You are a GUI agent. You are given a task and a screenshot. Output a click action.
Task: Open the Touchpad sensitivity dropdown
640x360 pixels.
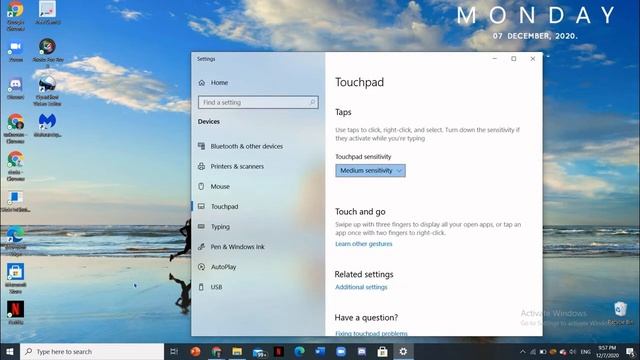(x=370, y=171)
